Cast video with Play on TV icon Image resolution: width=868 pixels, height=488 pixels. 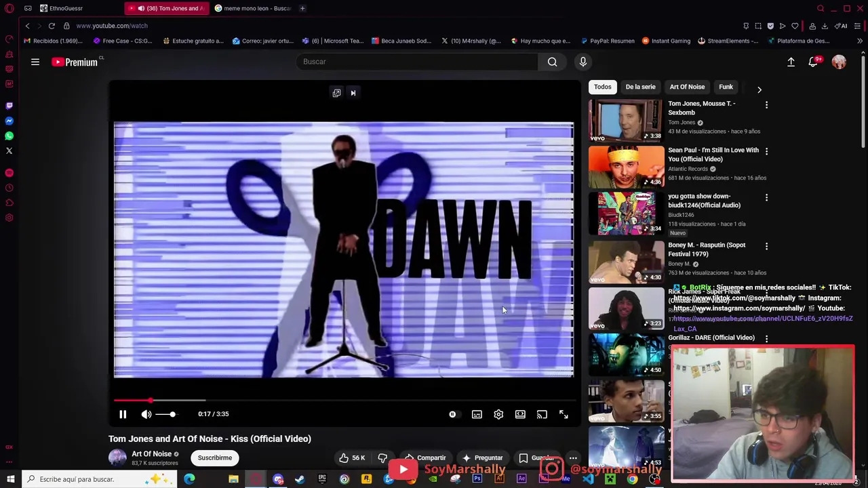542,414
